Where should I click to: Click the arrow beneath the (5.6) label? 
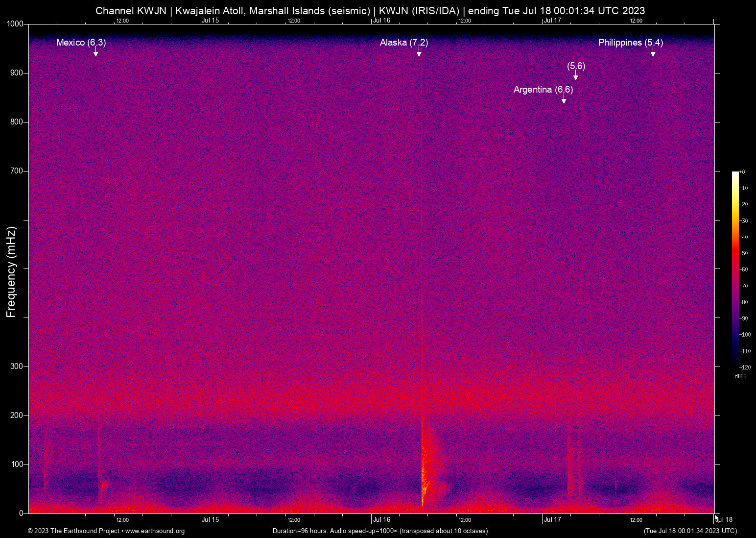click(576, 76)
